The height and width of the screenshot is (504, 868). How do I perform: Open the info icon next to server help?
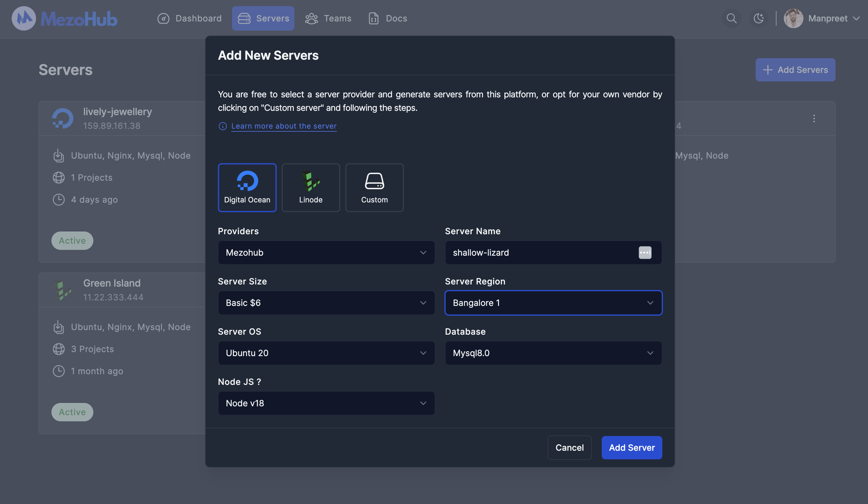tap(223, 126)
